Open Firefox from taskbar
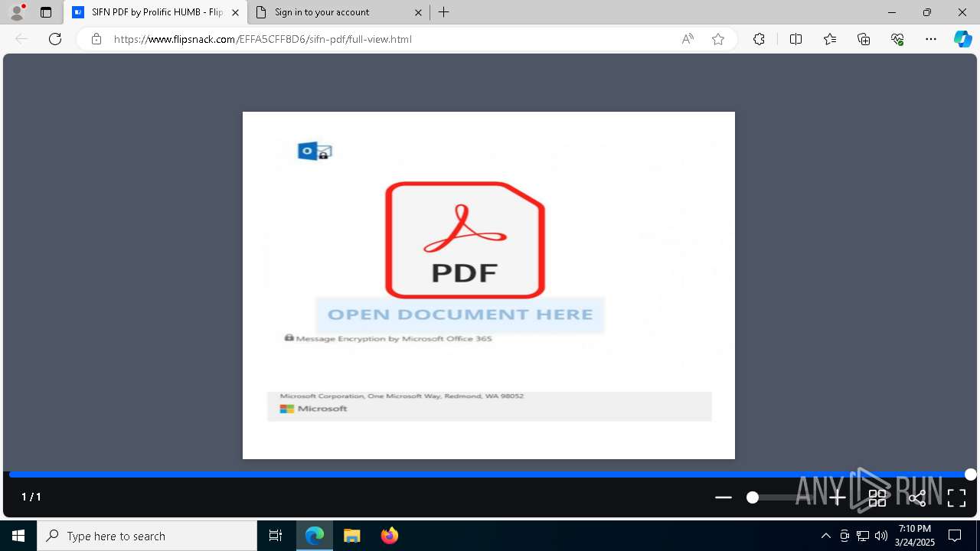The height and width of the screenshot is (551, 980). coord(389,536)
